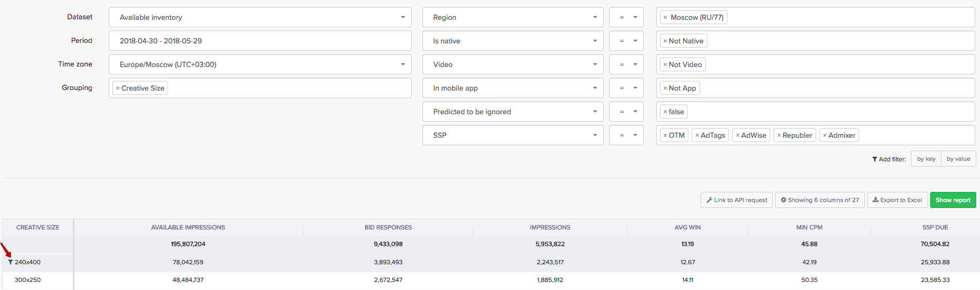Image resolution: width=980 pixels, height=290 pixels.
Task: Remove the OTM SSP tag
Action: coord(665,136)
